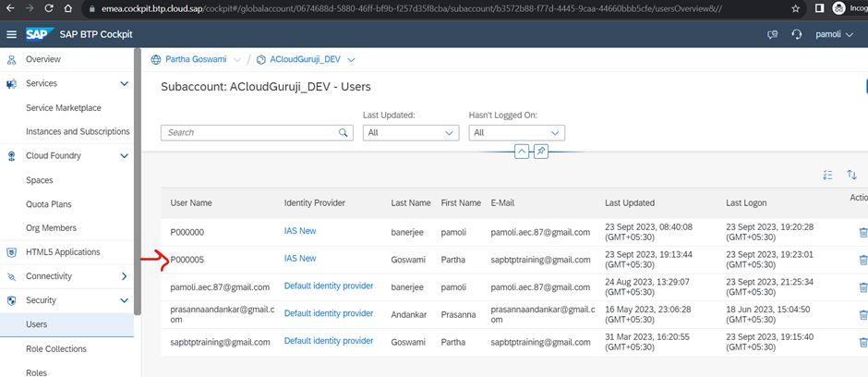868x377 pixels.
Task: Toggle the hamburger navigation menu
Action: 11,34
